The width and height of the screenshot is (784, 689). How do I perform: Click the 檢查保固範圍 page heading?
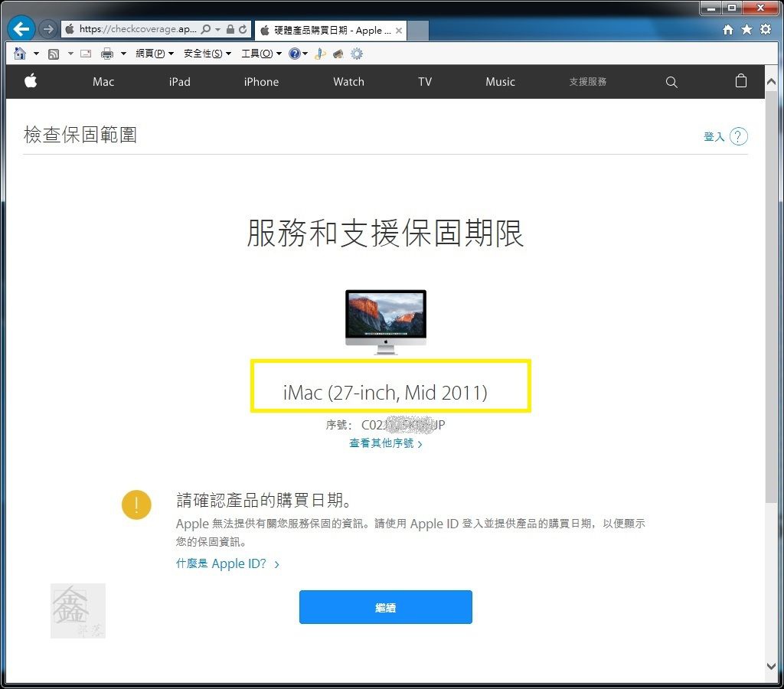(80, 135)
